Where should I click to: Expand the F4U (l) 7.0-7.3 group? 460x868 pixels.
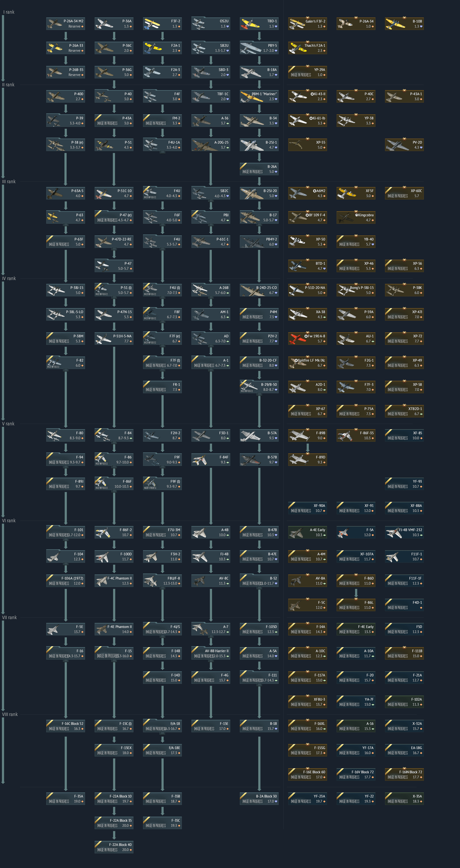162,297
